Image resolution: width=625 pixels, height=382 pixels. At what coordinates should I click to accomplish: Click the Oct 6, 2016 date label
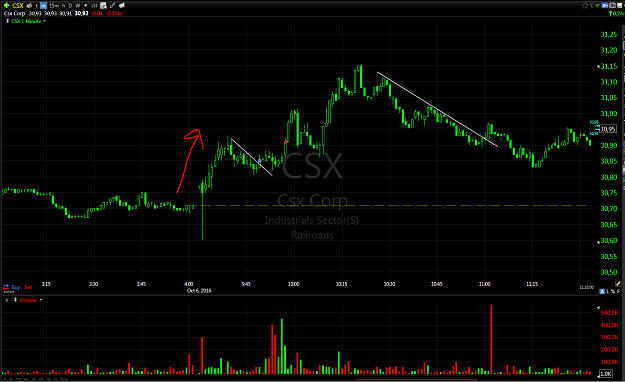[x=199, y=290]
